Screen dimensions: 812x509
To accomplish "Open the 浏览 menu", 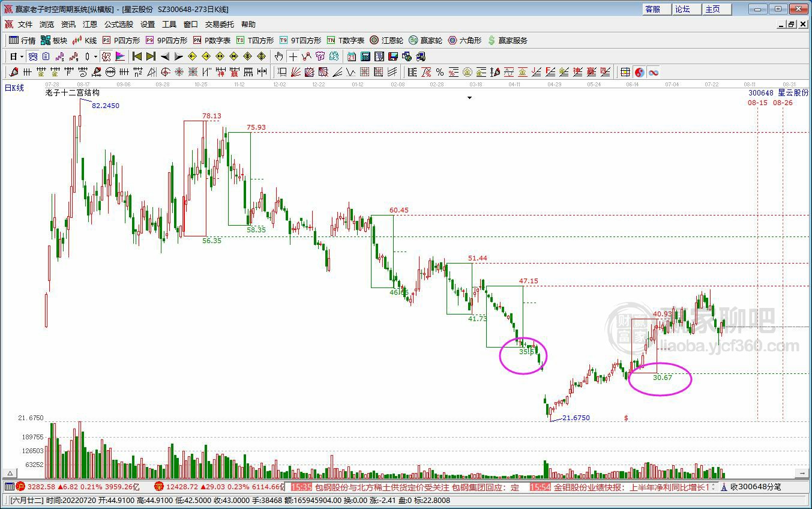I will tap(47, 25).
